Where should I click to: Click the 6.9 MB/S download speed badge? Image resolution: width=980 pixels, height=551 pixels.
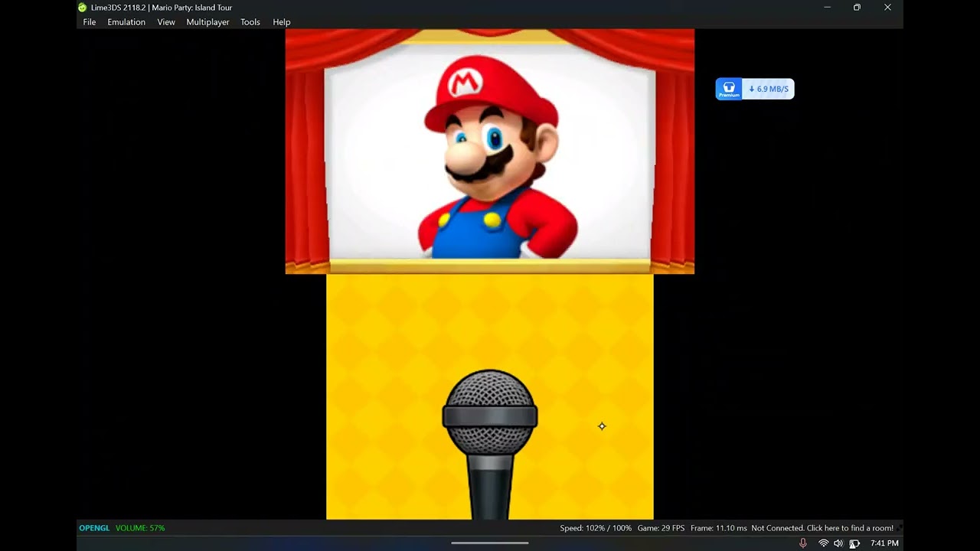pos(768,89)
